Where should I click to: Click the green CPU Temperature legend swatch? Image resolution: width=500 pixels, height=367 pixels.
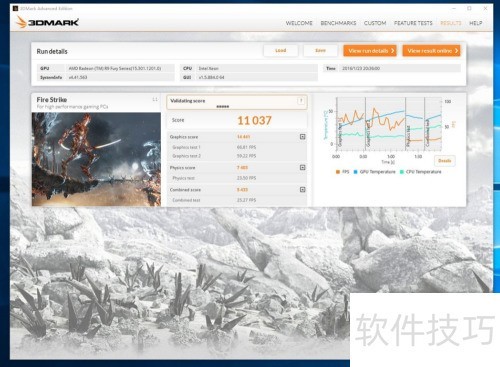402,172
